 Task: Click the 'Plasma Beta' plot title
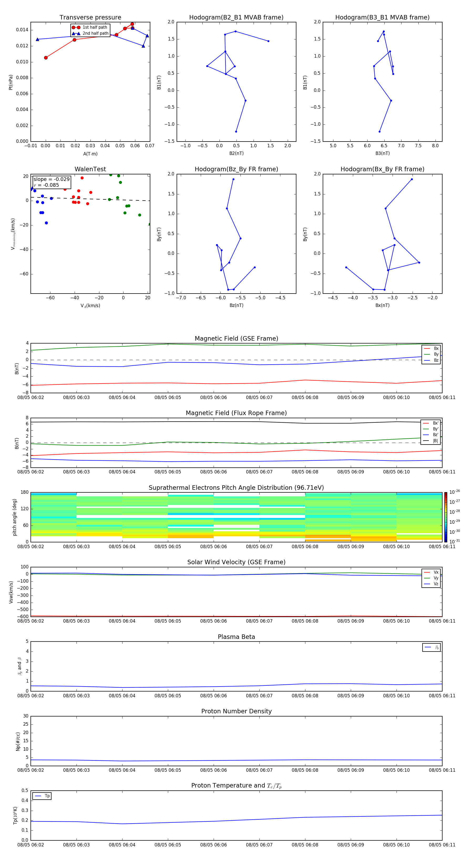tap(236, 637)
